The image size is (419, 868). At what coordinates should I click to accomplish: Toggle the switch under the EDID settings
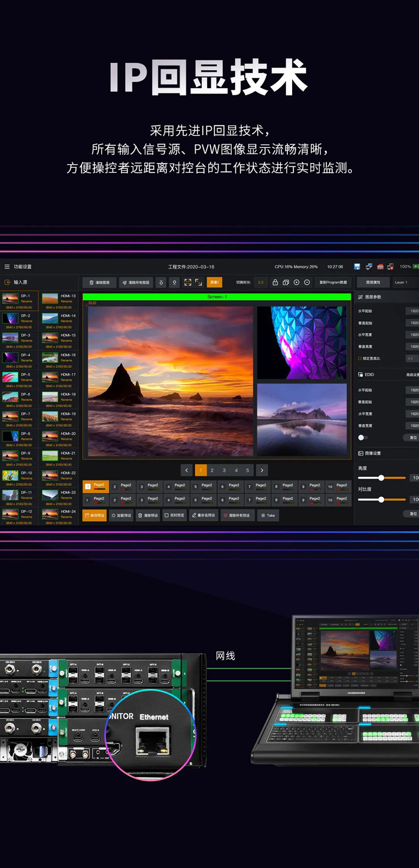click(x=363, y=437)
